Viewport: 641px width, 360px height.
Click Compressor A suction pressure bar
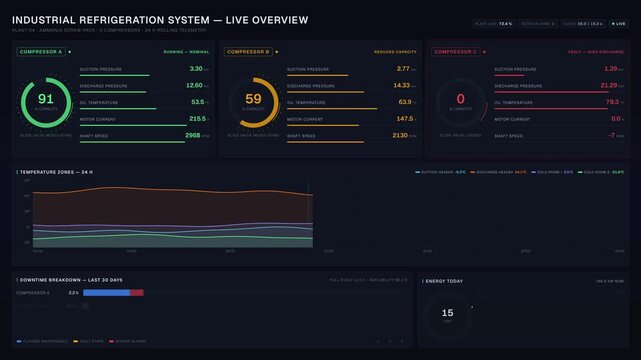tap(114, 75)
